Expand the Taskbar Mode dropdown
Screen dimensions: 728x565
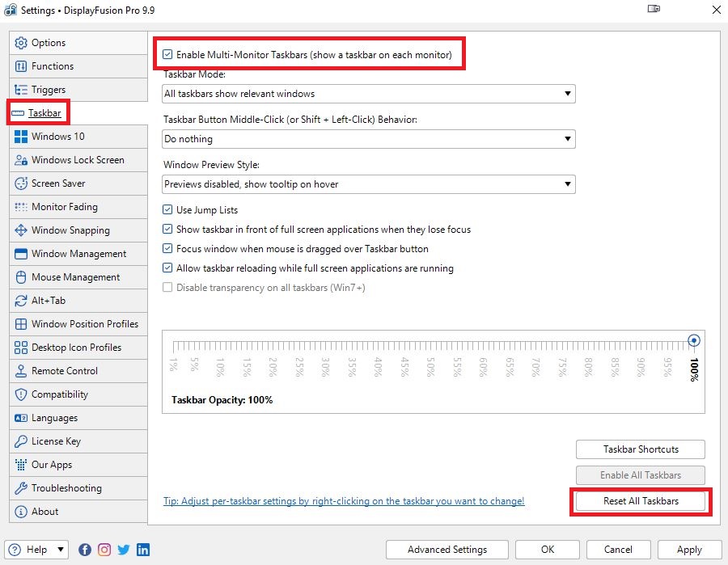click(x=368, y=94)
